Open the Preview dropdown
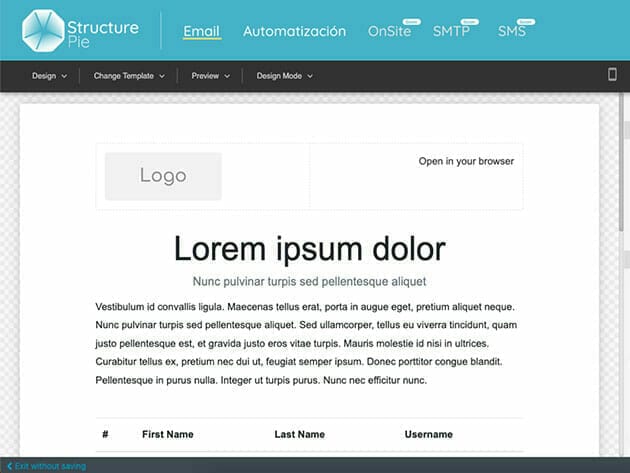 pos(212,76)
